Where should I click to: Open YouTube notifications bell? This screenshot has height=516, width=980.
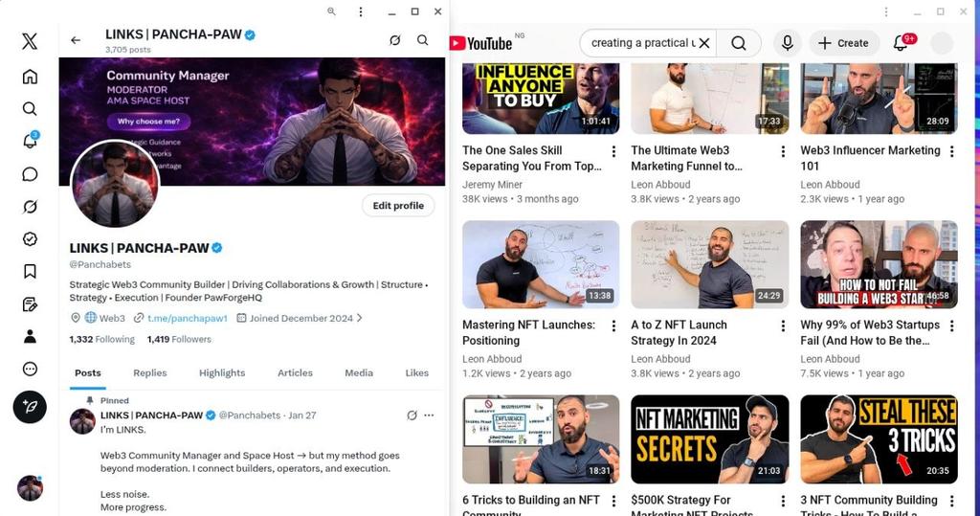pos(900,42)
